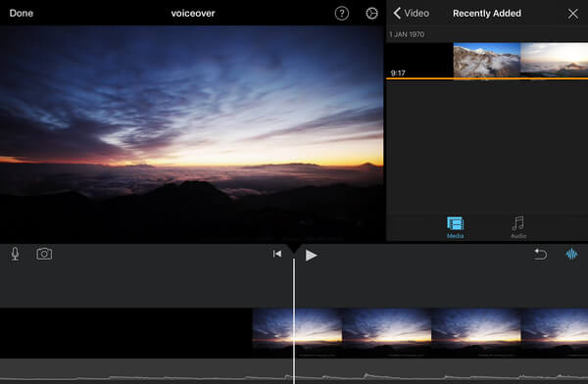Select the sunset video clip in timeline
588x384 pixels.
(x=420, y=333)
